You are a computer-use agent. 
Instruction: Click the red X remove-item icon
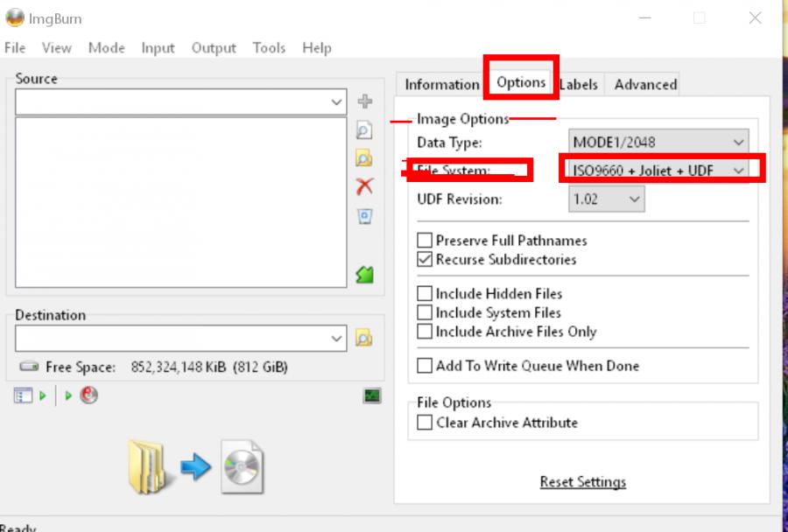tap(364, 186)
